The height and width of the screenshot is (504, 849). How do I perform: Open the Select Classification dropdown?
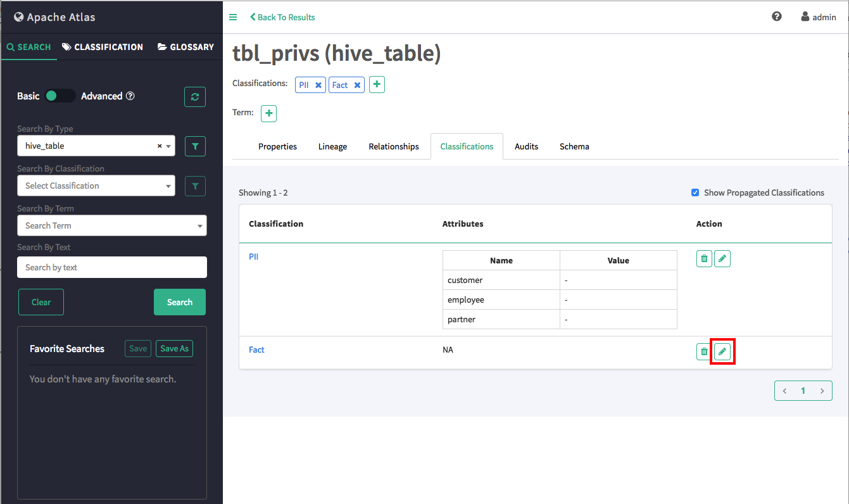[96, 186]
